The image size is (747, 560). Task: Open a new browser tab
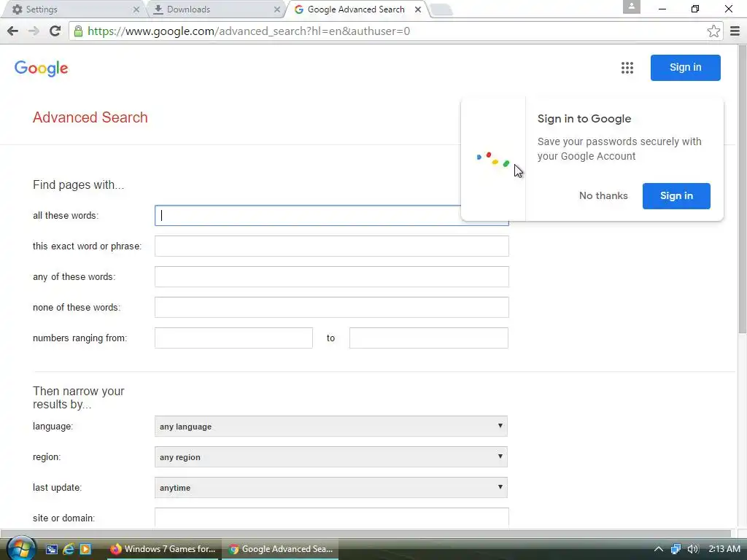coord(441,10)
